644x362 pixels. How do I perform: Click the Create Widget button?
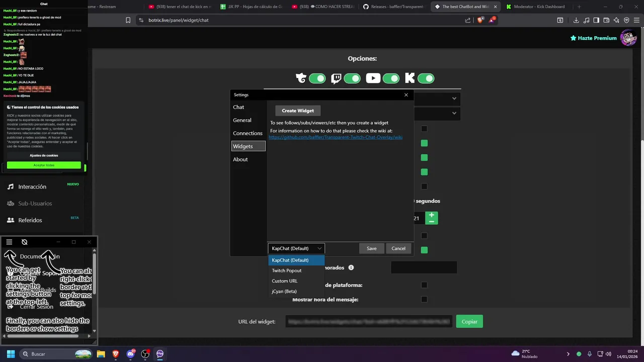[x=298, y=111]
